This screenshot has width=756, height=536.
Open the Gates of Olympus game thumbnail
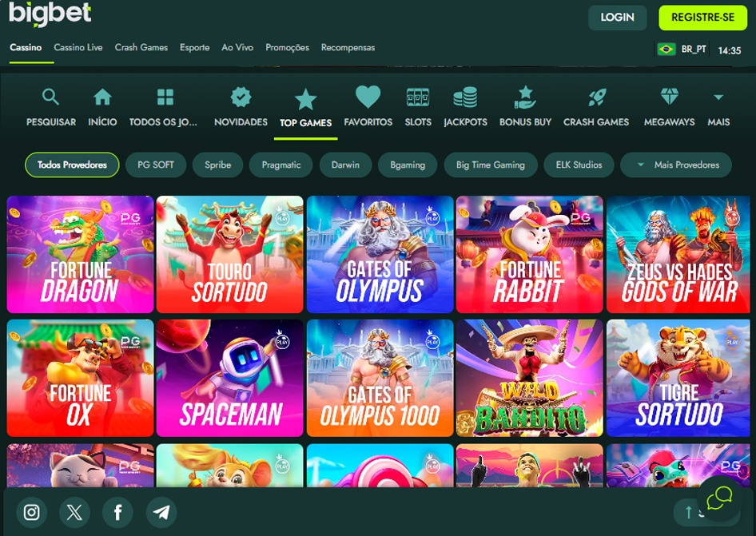pyautogui.click(x=380, y=254)
